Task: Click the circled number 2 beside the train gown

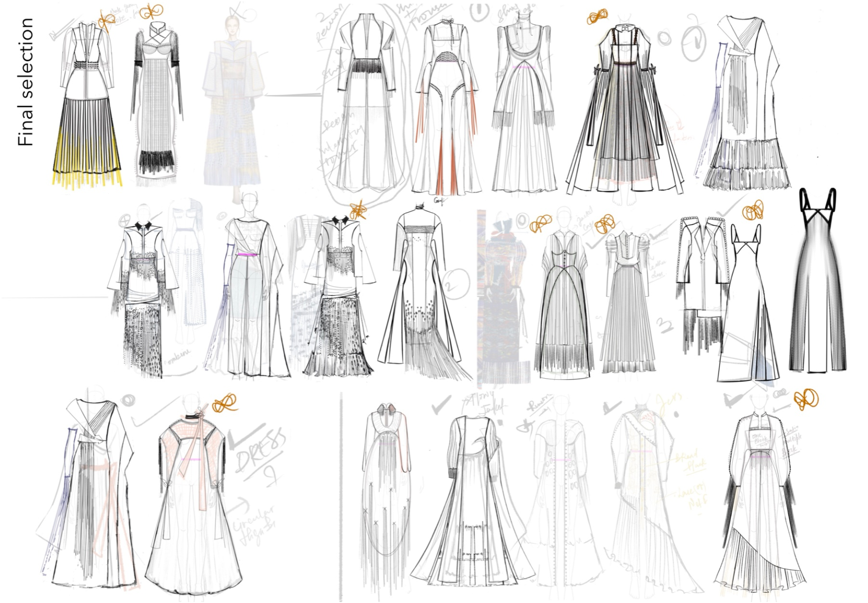Action: (455, 284)
